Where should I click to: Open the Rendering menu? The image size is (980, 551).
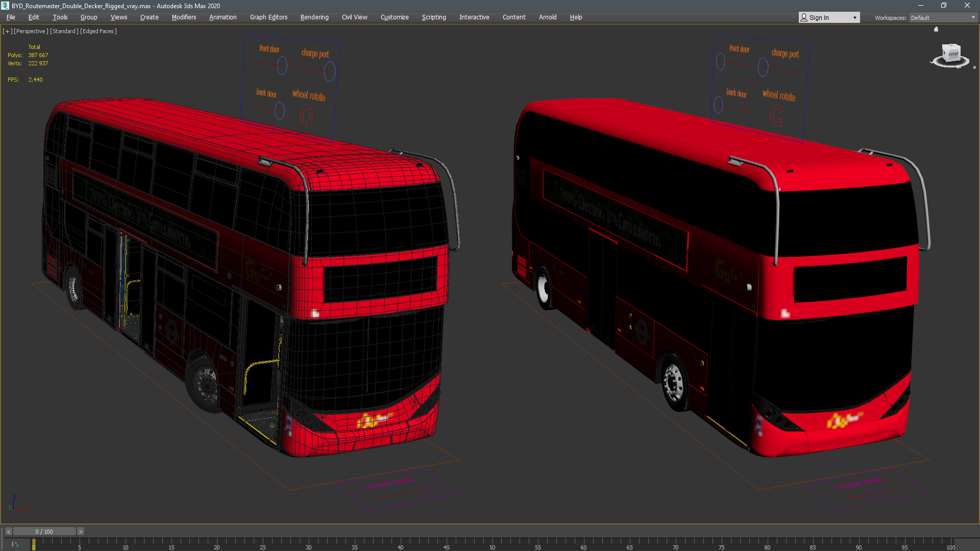point(314,17)
